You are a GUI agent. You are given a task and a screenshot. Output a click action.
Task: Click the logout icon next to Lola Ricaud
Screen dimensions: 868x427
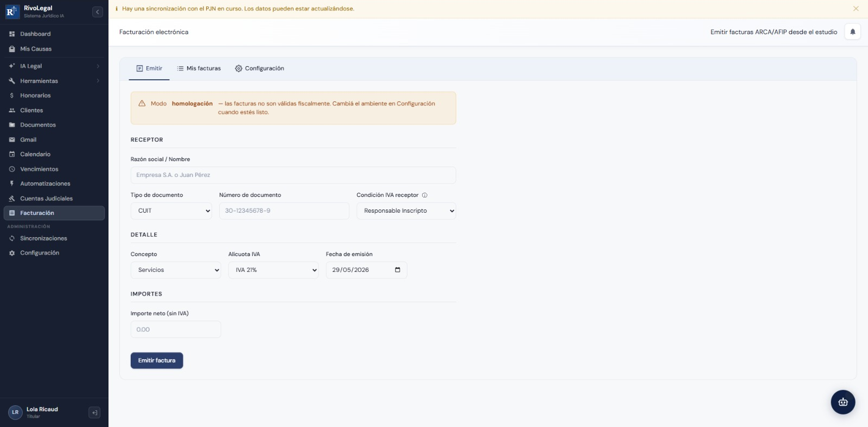point(94,413)
